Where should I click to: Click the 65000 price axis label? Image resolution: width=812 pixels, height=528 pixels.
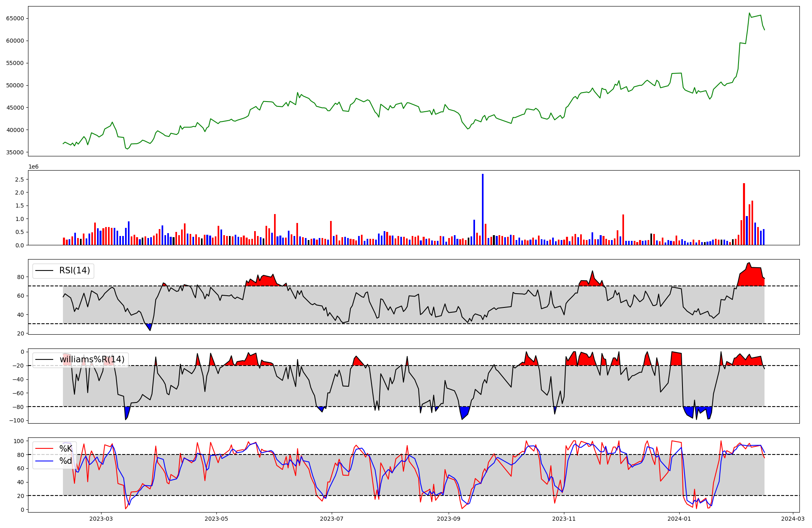(x=15, y=18)
